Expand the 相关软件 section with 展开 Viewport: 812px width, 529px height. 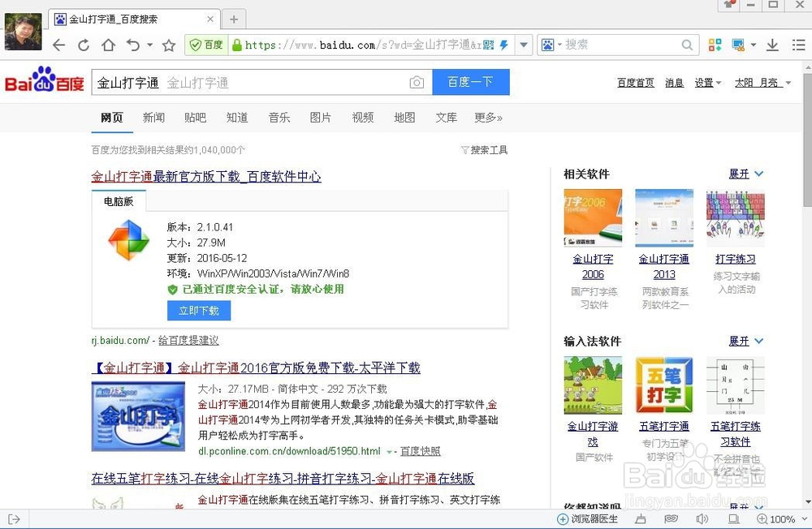(x=745, y=174)
